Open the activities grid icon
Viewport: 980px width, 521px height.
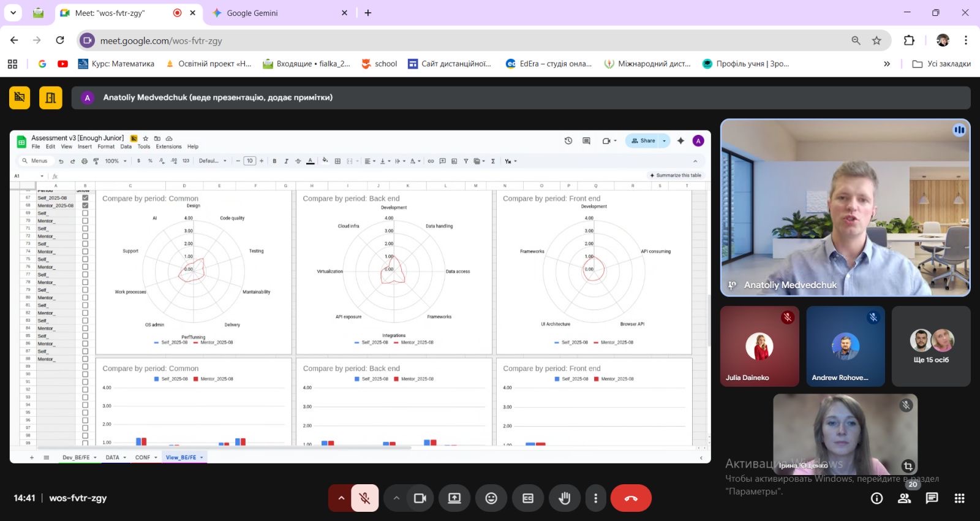point(959,498)
